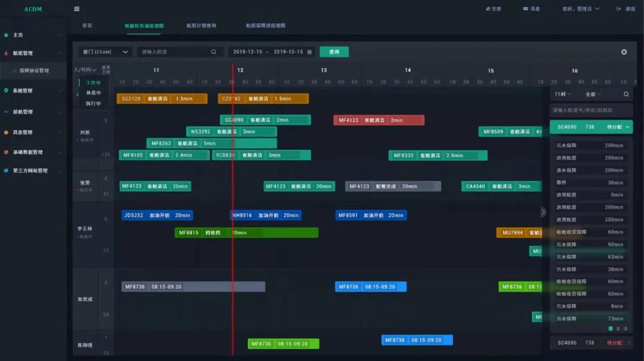644x361 pixels.
Task: Open the 厦门 (ZSAM) airport dropdown
Action: pos(105,52)
